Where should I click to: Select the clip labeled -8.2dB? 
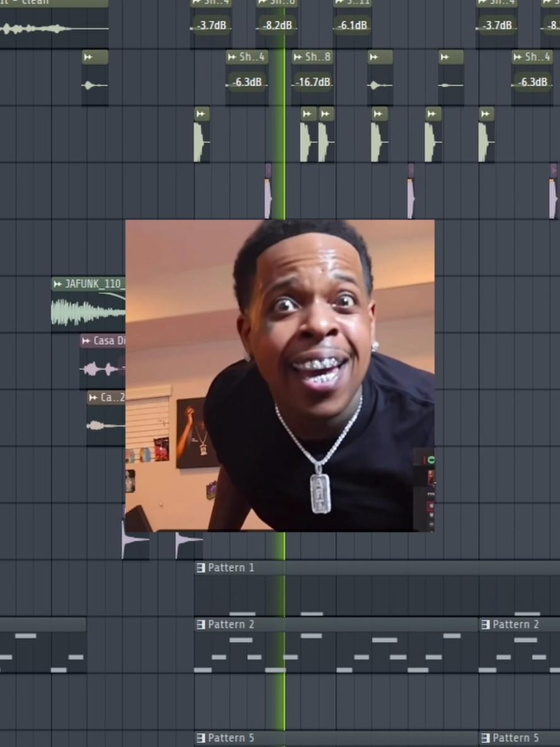click(x=277, y=25)
